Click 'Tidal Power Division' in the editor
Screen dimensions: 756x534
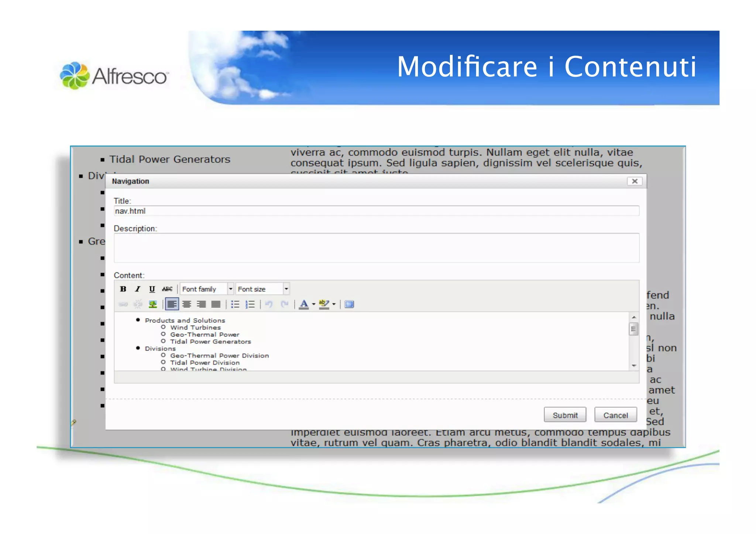[x=205, y=362]
